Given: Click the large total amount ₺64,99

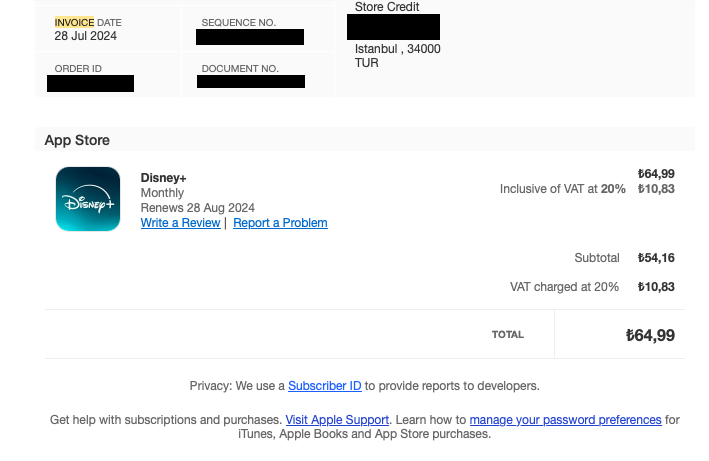Looking at the screenshot, I should pos(650,335).
